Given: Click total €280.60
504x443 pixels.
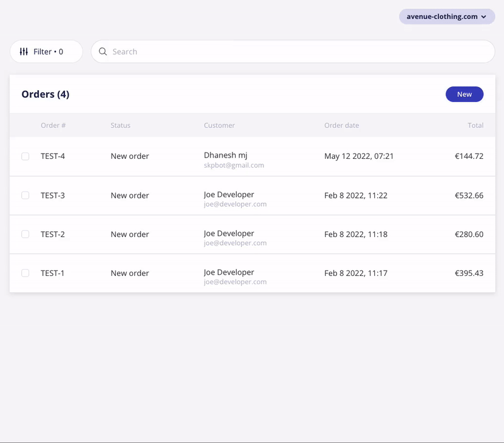Looking at the screenshot, I should (x=469, y=234).
